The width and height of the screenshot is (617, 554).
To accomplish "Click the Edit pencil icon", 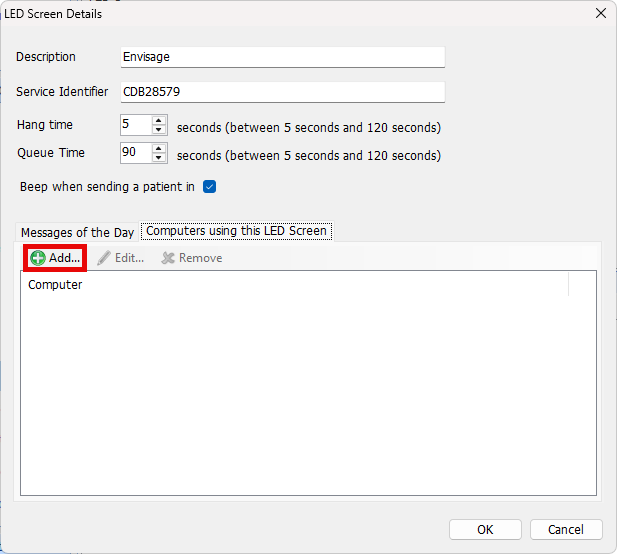I will 104,258.
